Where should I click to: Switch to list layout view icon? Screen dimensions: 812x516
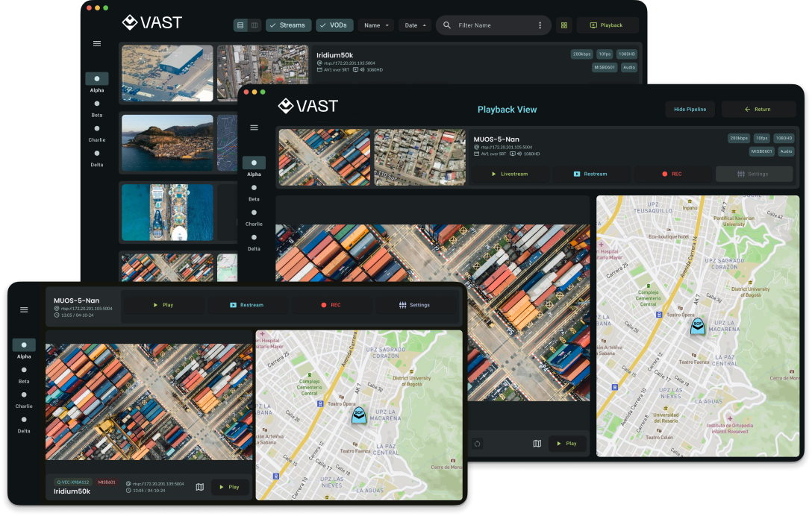pos(240,25)
